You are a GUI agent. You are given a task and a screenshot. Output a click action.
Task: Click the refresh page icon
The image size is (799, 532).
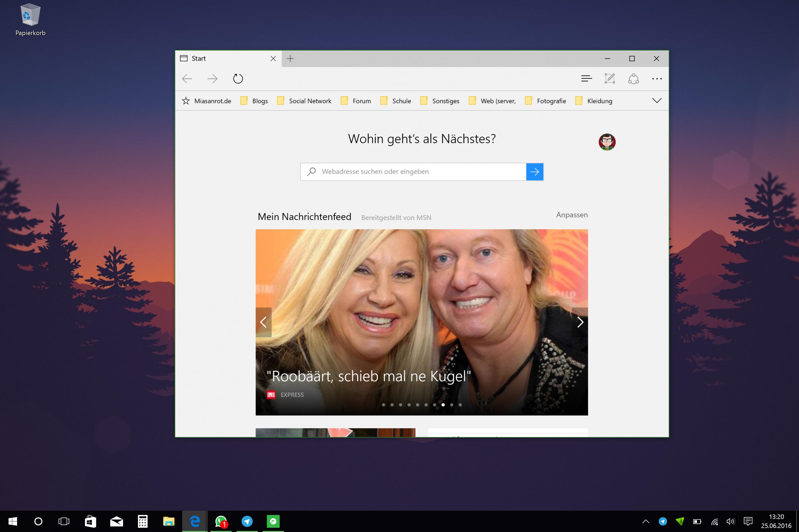(x=238, y=79)
